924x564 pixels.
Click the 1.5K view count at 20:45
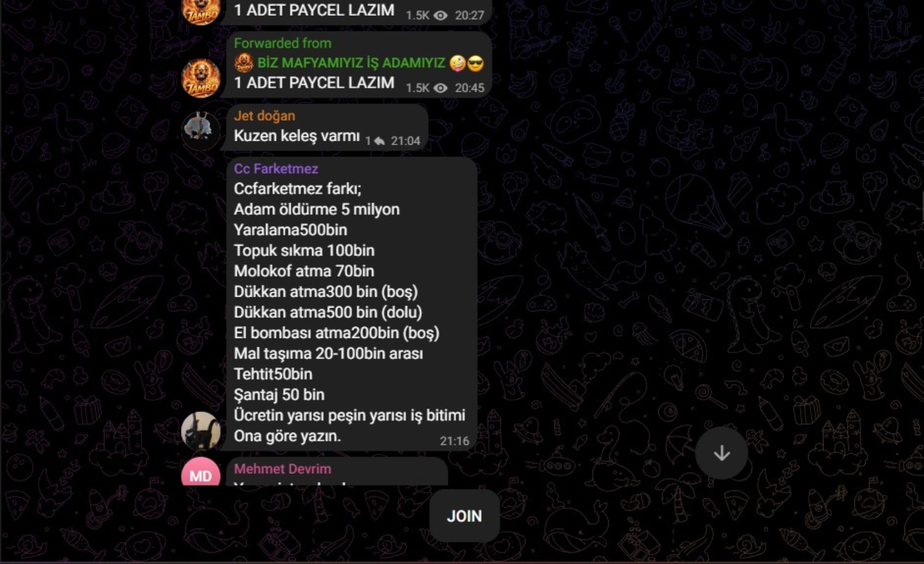pos(417,88)
